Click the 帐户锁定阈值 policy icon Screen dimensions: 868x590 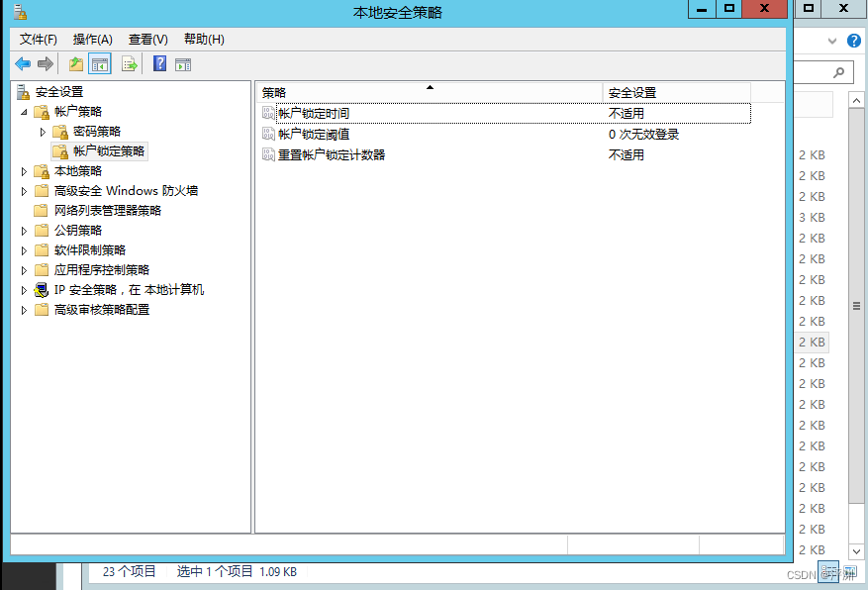point(268,134)
